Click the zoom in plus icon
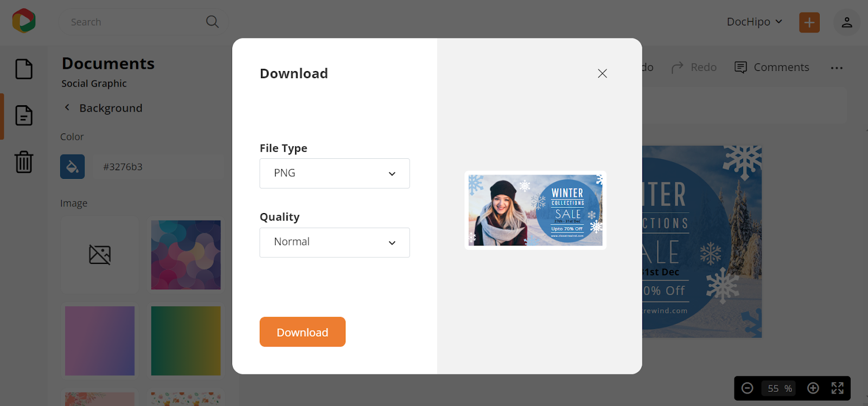 (x=813, y=388)
